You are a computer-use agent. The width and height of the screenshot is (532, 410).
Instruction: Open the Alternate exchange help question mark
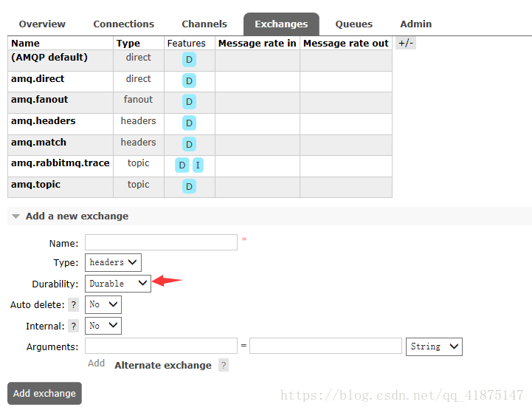coord(224,366)
